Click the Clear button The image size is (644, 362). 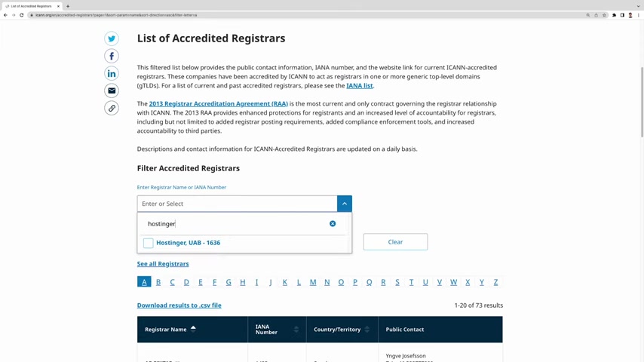(x=395, y=242)
